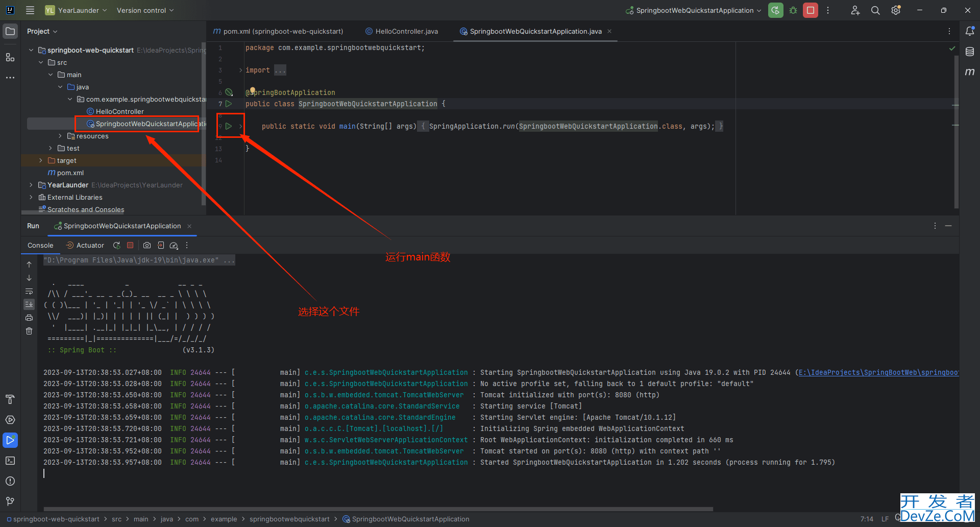Start debugging with the bug icon
Image resolution: width=980 pixels, height=527 pixels.
tap(793, 10)
